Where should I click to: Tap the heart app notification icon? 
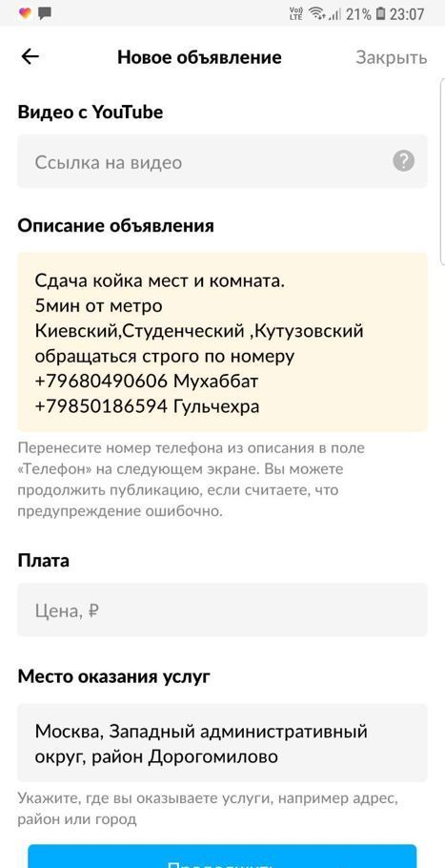pyautogui.click(x=25, y=13)
